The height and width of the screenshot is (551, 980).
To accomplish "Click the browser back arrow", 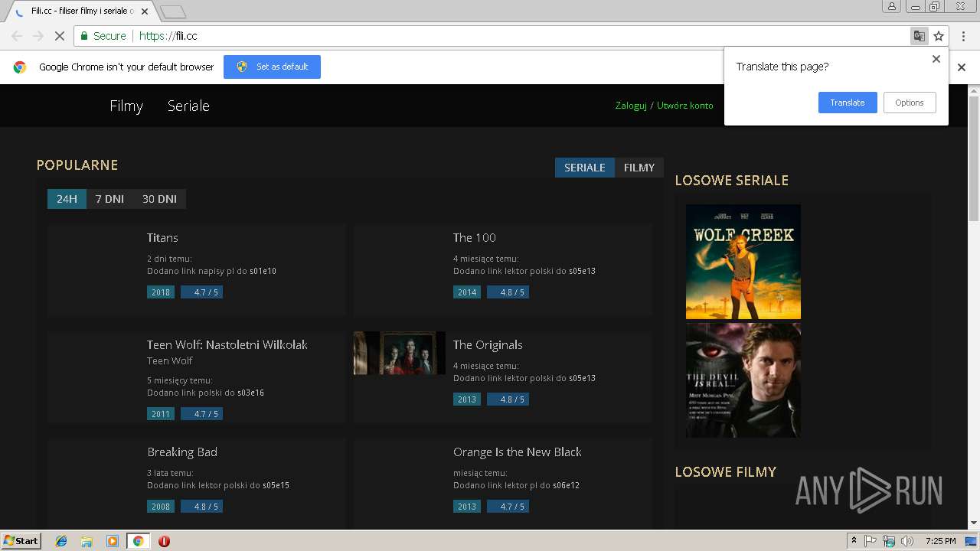I will click(17, 36).
